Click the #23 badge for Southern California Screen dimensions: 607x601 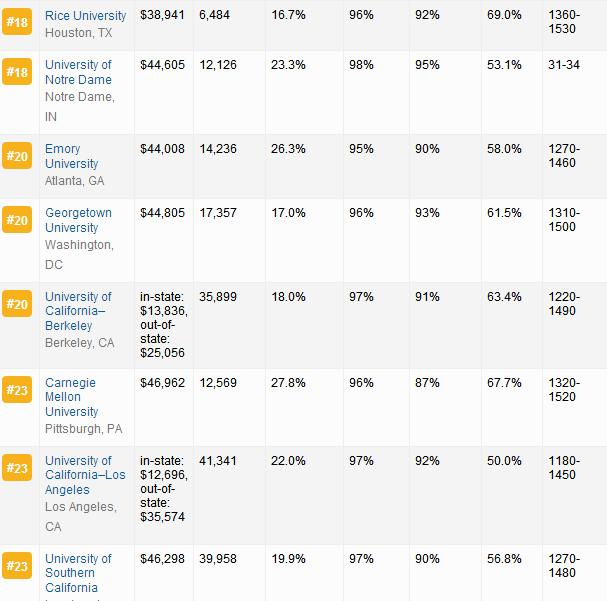17,566
